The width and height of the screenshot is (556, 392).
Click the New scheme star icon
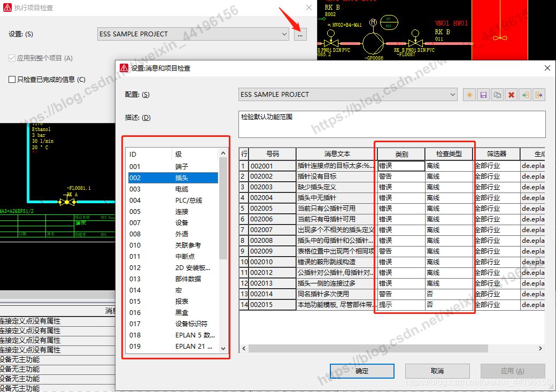pos(470,95)
